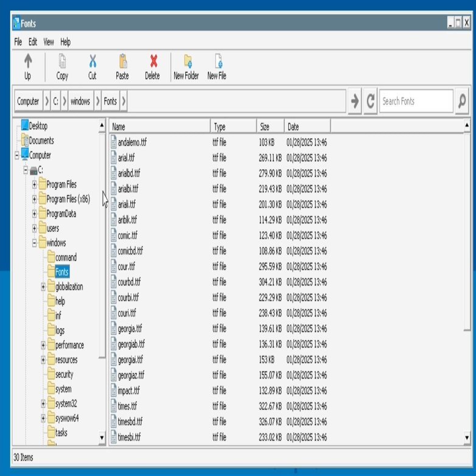Select the times.ttf file icon
Image resolution: width=476 pixels, height=476 pixels.
pyautogui.click(x=114, y=406)
